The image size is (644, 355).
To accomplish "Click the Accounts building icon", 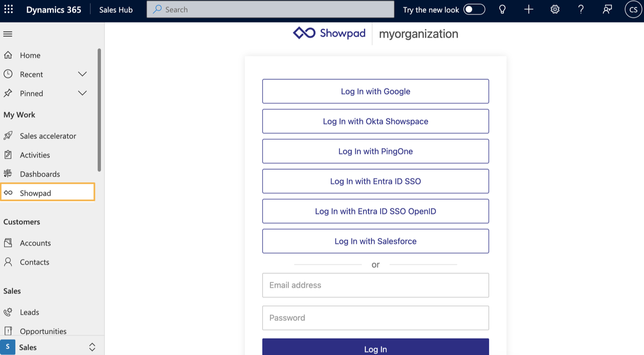I will coord(8,243).
